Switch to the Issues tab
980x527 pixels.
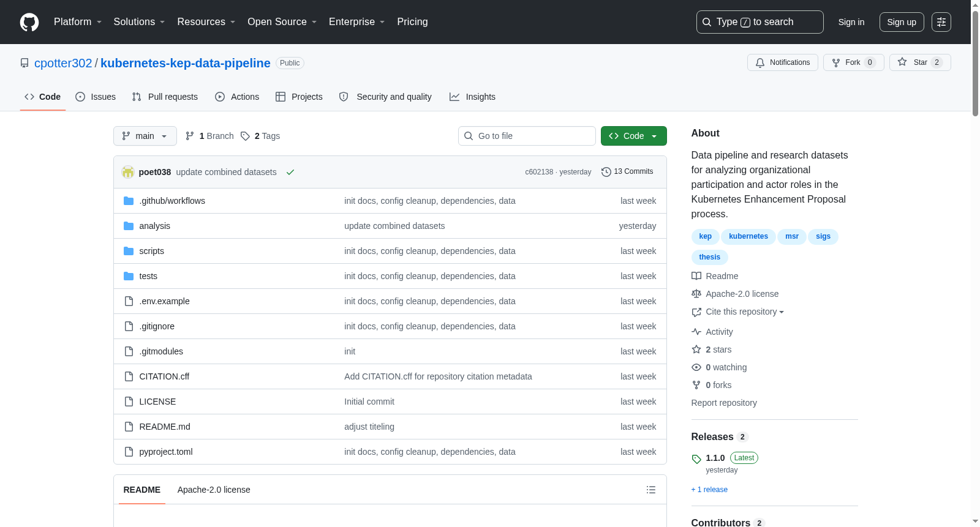[96, 97]
